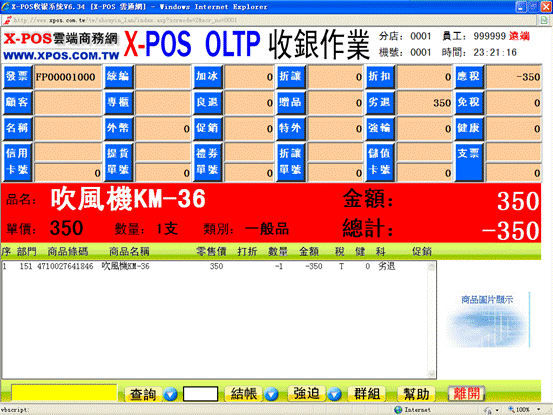Click the 支票 cheque button
The height and width of the screenshot is (415, 553).
point(469,162)
